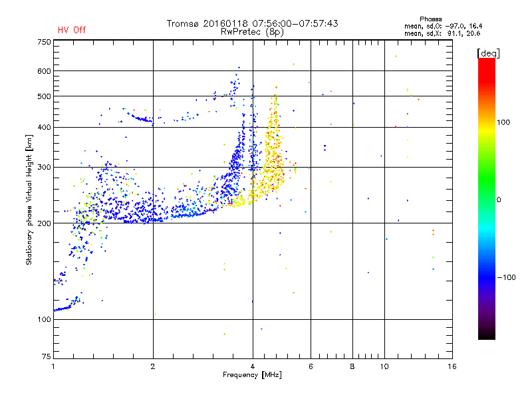Click the 'RwPretec (8p)' subtitle
Screen dimensions: 532x399
(x=252, y=32)
